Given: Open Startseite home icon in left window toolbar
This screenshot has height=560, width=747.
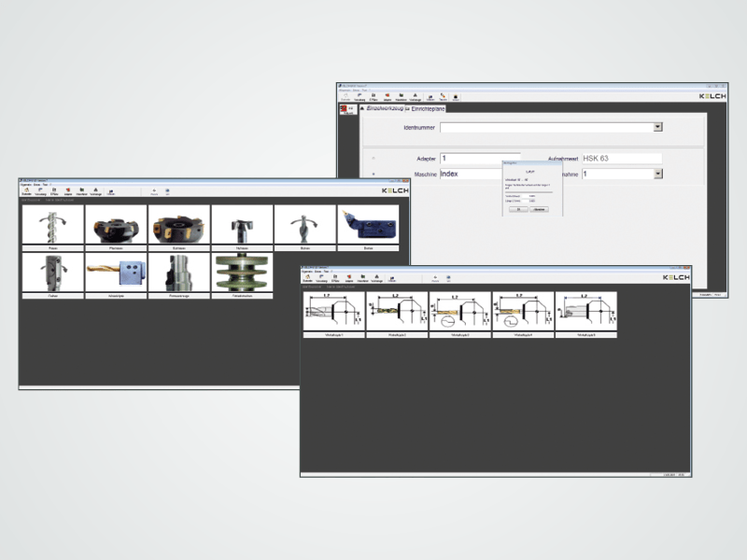Looking at the screenshot, I should click(x=27, y=191).
